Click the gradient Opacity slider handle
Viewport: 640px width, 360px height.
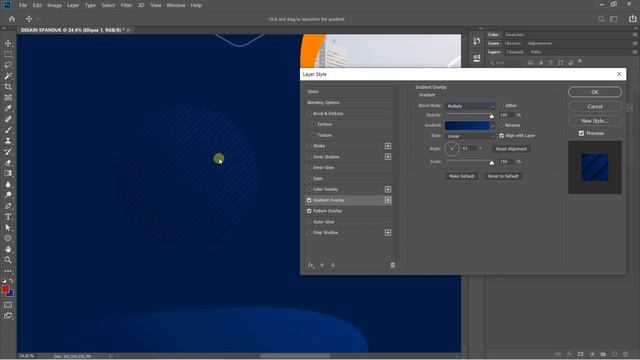coord(492,116)
